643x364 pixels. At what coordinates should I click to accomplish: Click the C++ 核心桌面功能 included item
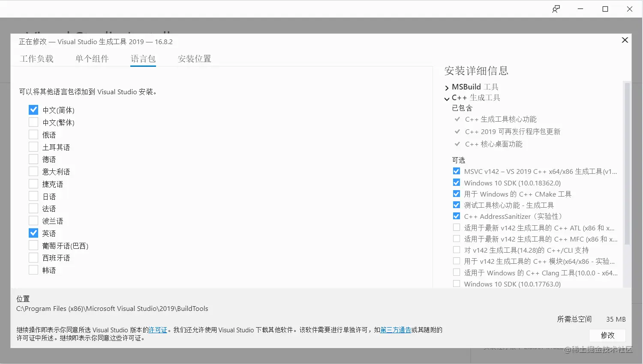tap(494, 144)
